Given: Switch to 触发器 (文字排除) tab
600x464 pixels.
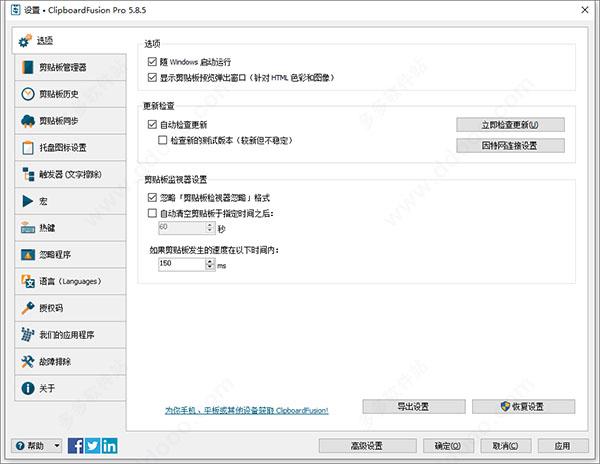Looking at the screenshot, I should click(70, 174).
